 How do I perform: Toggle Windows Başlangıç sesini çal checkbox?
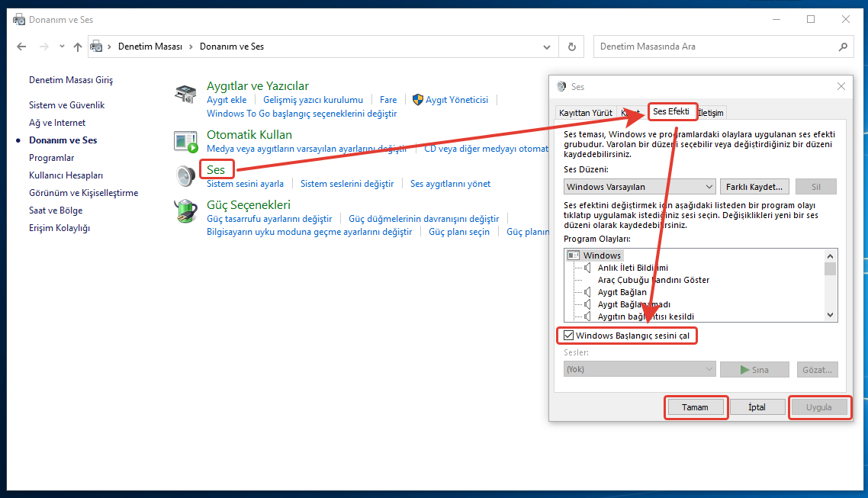569,336
